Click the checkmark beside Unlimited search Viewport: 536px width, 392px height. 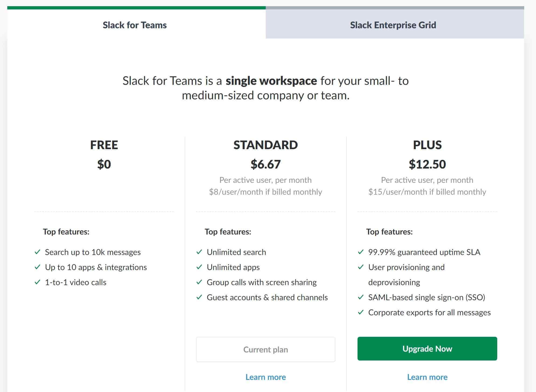pos(199,252)
